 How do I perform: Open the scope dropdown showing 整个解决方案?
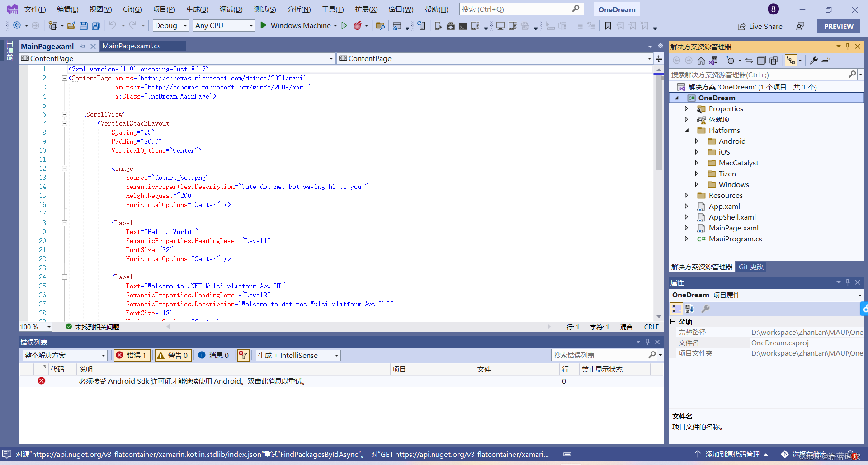(x=65, y=356)
